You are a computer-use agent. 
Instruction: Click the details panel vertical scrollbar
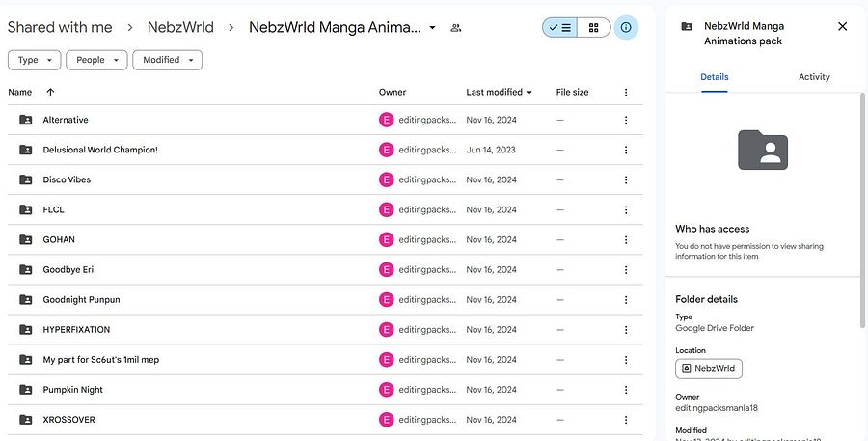[x=862, y=210]
